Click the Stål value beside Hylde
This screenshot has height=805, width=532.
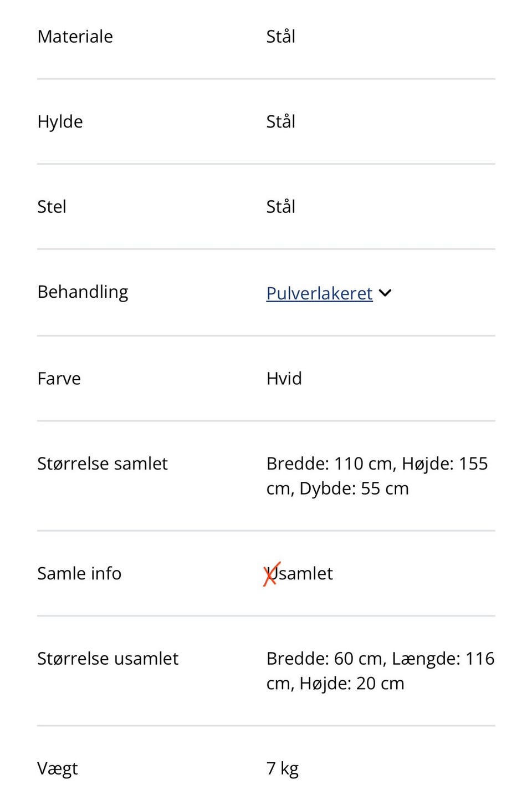281,121
